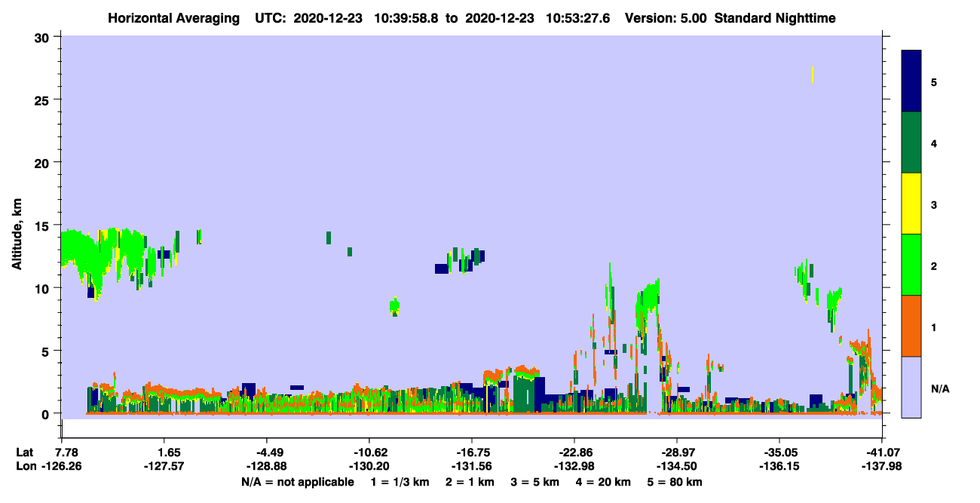The width and height of the screenshot is (980, 503).
Task: Click latitude value 7.78
Action: (66, 452)
